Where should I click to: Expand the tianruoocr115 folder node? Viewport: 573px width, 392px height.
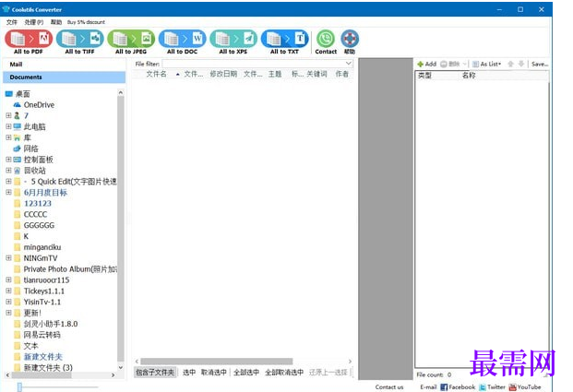[9, 279]
